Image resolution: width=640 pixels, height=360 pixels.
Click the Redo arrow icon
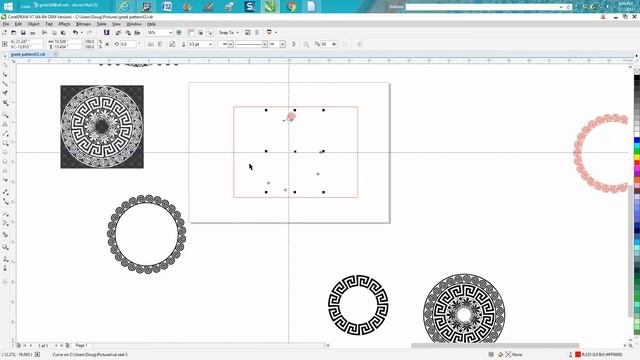click(x=89, y=32)
